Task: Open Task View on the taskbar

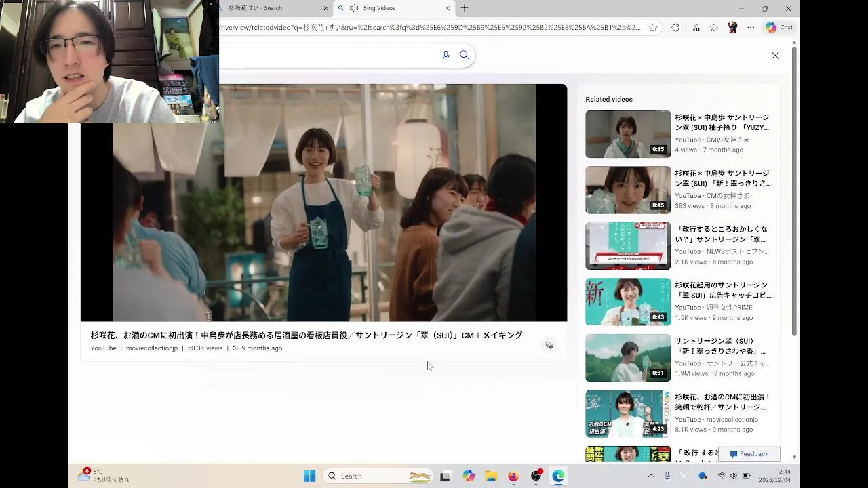Action: point(445,476)
